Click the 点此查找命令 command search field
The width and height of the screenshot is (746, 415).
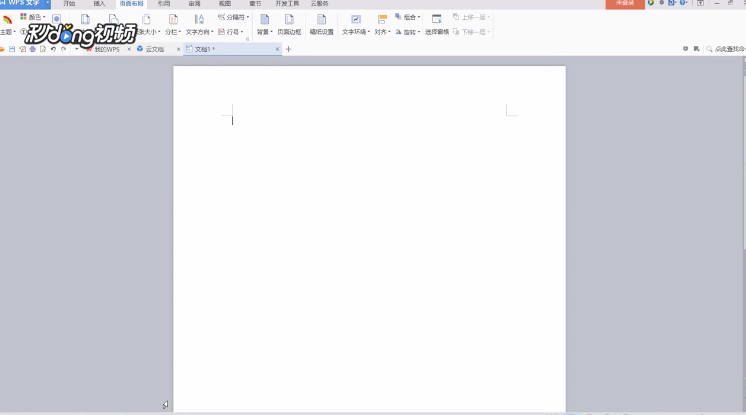point(726,49)
